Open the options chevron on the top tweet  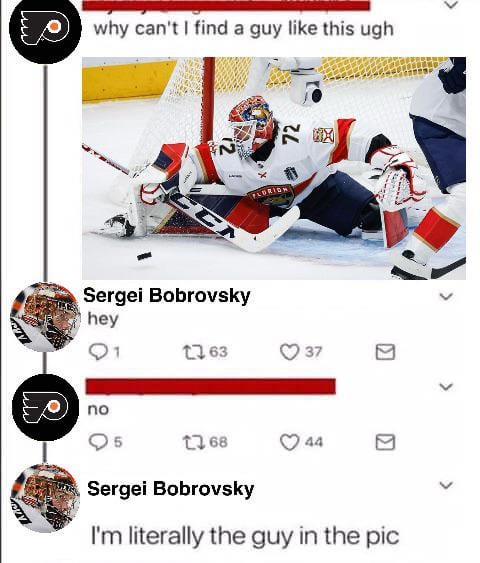451,5
